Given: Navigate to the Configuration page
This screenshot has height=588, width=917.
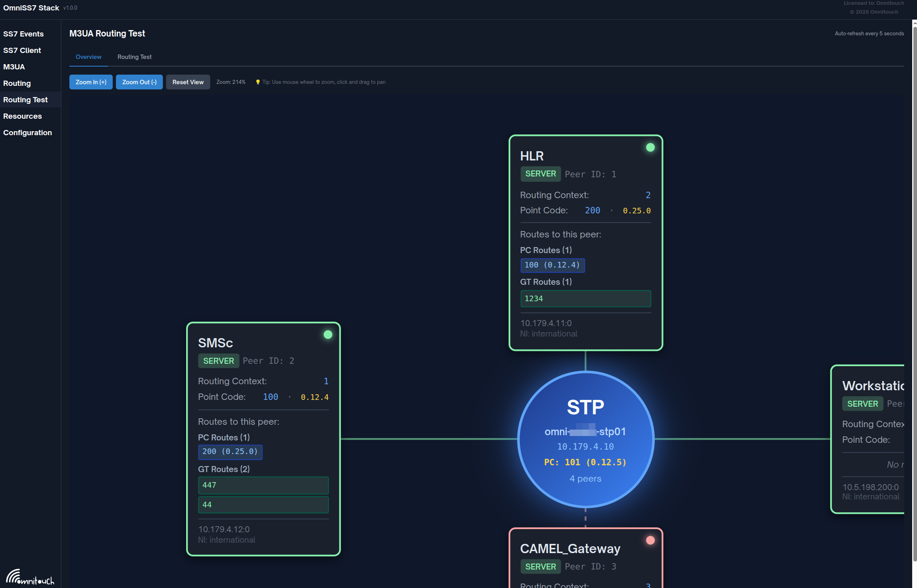Looking at the screenshot, I should (x=27, y=132).
